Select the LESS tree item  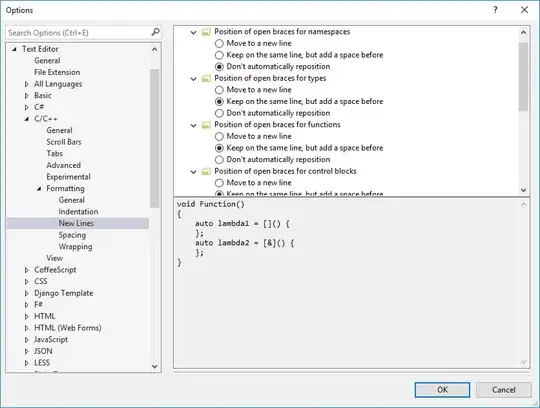[42, 363]
